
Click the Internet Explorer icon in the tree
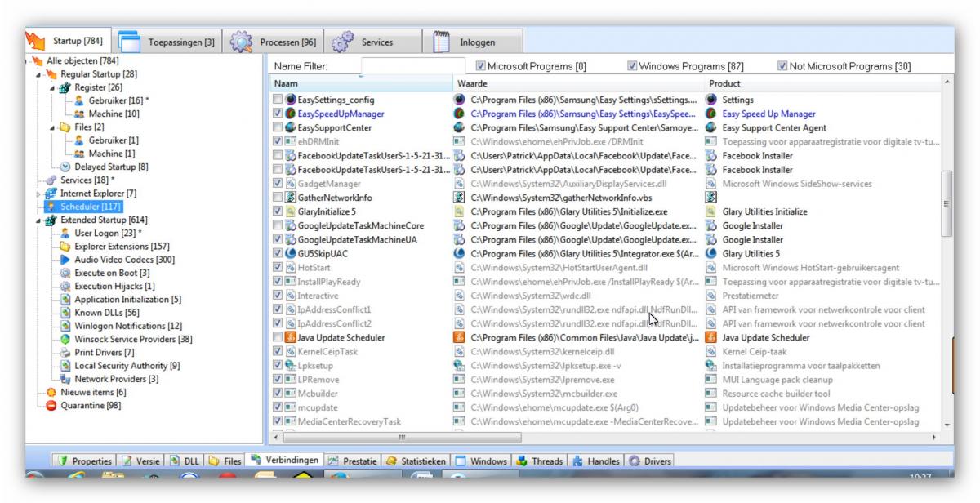52,194
